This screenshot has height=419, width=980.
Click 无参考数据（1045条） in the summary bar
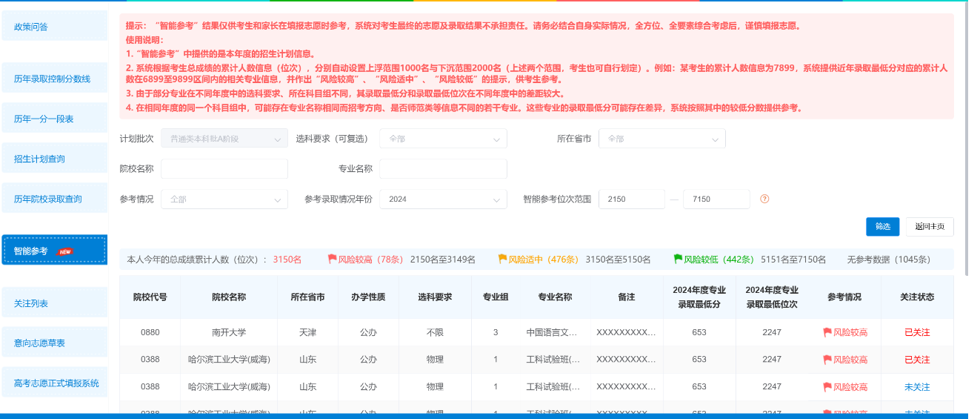tap(889, 260)
